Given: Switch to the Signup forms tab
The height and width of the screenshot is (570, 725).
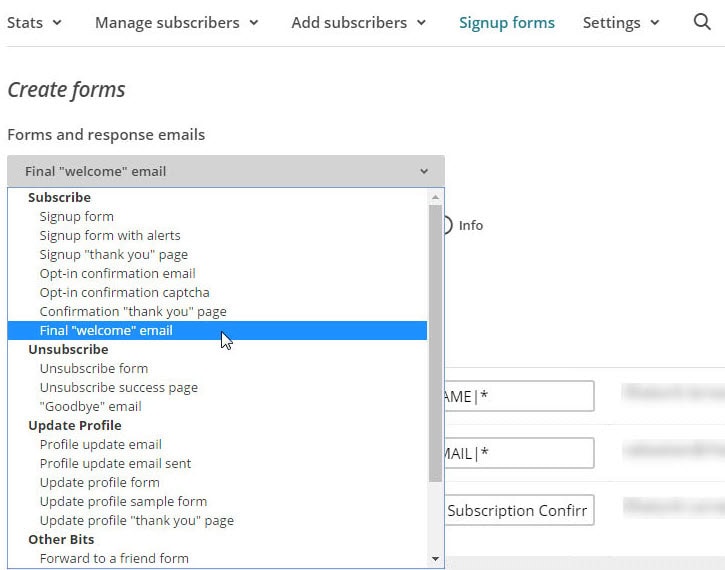Looking at the screenshot, I should coord(506,22).
